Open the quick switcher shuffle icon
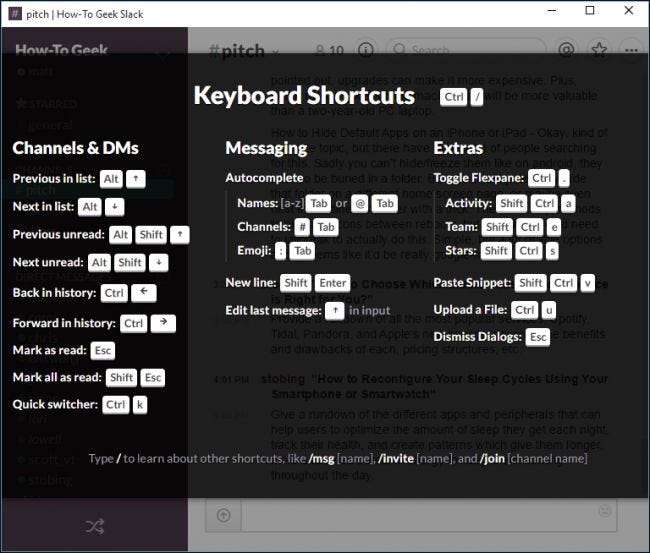 [95, 526]
